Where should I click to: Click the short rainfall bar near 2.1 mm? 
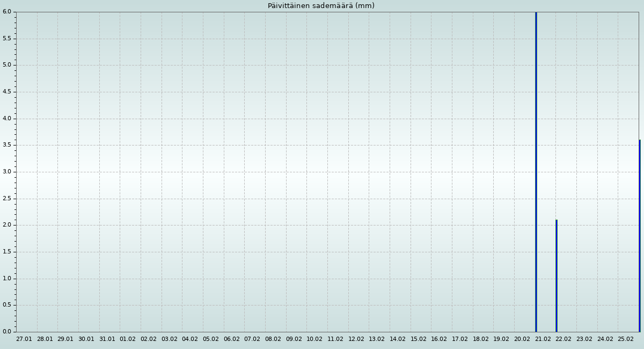(x=557, y=275)
